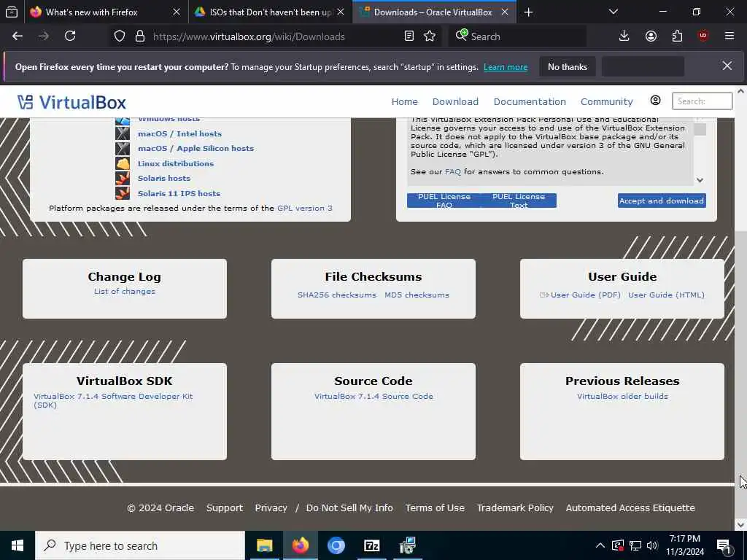Open the Firefox application menu (hamburger)
The image size is (747, 560).
pyautogui.click(x=729, y=36)
